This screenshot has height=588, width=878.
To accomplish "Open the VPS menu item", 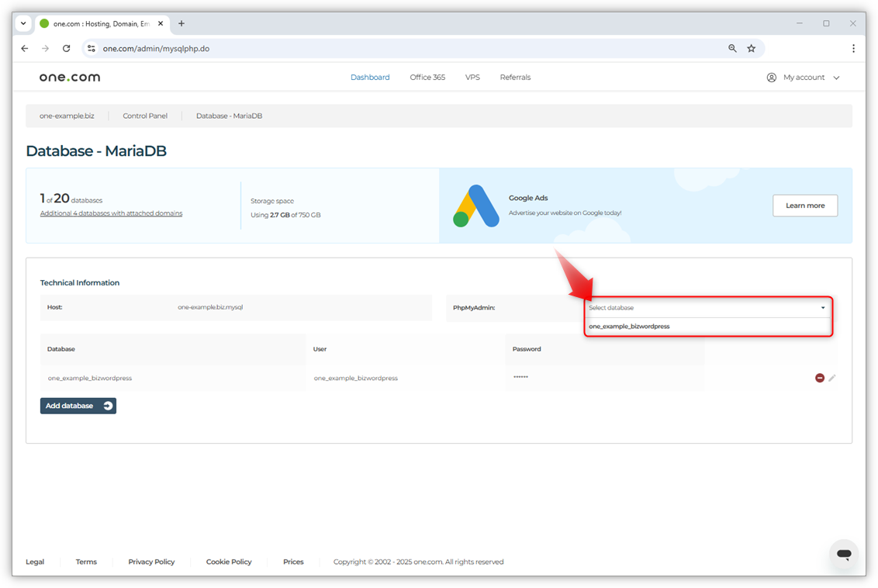I will (472, 77).
